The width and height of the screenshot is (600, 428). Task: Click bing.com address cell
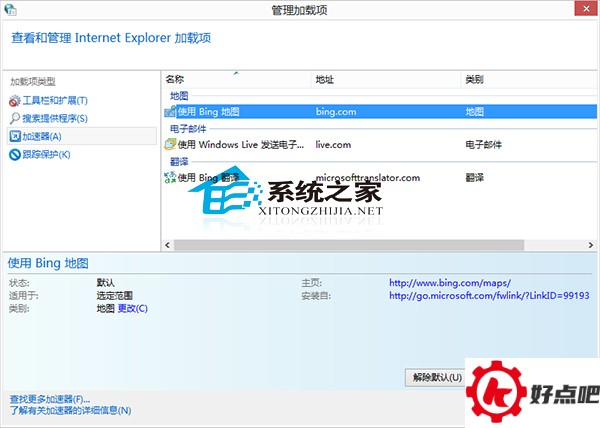pos(336,112)
